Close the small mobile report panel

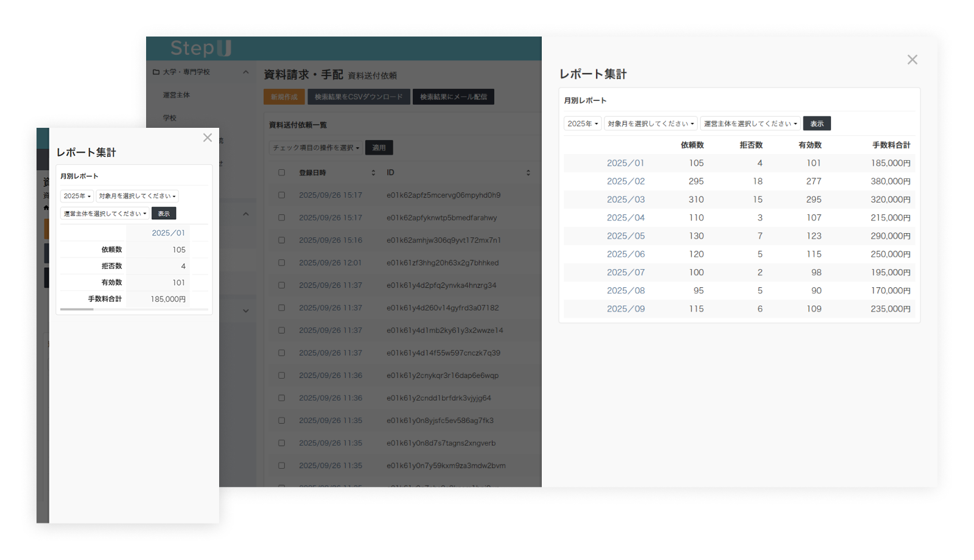click(208, 138)
